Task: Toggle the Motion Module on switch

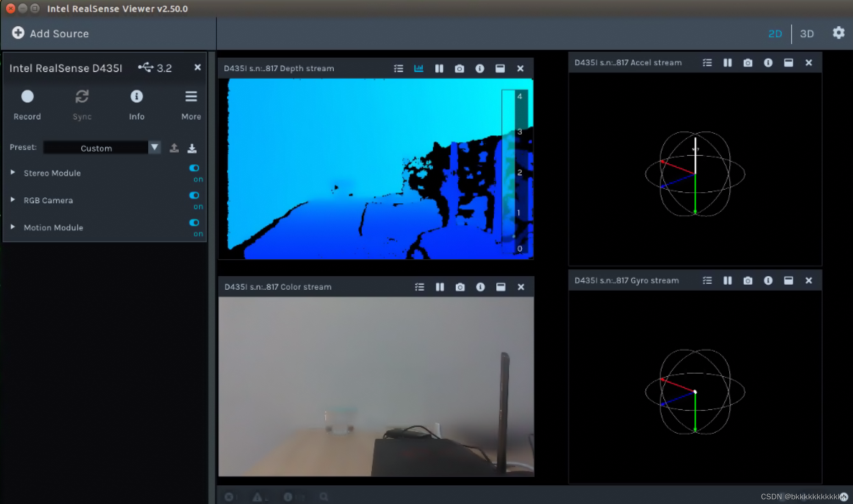Action: click(x=194, y=222)
